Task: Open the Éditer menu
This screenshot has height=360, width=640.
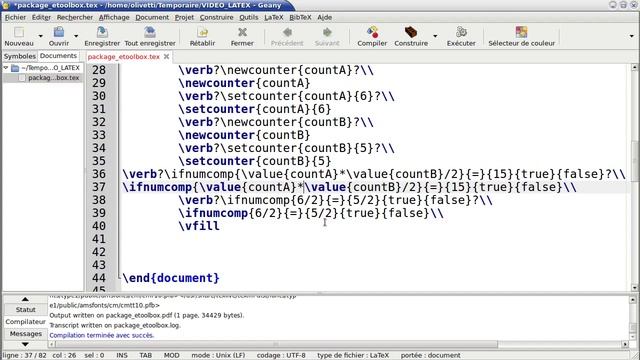Action: click(x=41, y=17)
